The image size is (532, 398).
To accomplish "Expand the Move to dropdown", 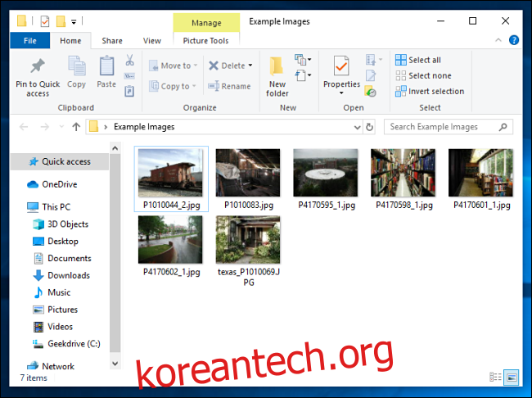I will coord(197,66).
